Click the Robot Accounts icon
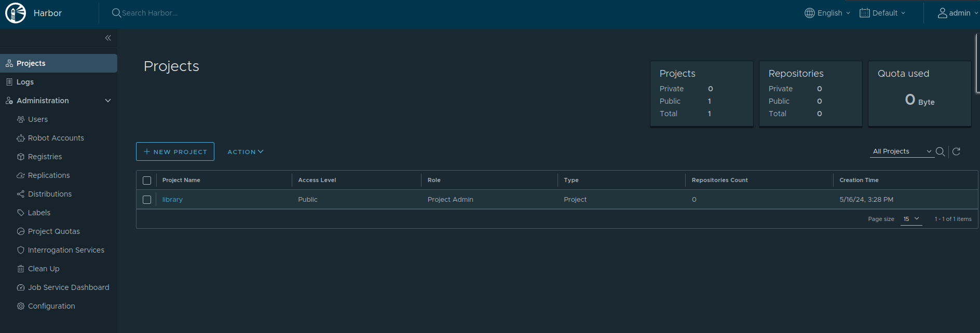Screen dimensions: 980x333 21,138
